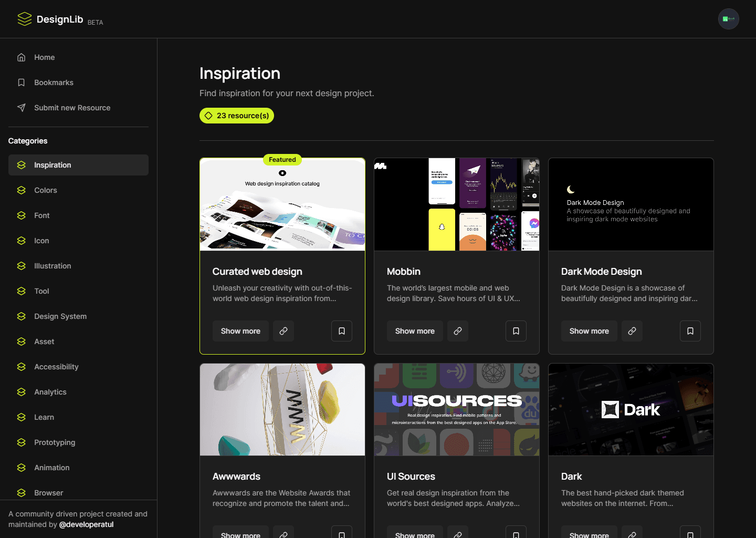Click the paper plane submit icon
This screenshot has height=538, width=756.
click(22, 108)
